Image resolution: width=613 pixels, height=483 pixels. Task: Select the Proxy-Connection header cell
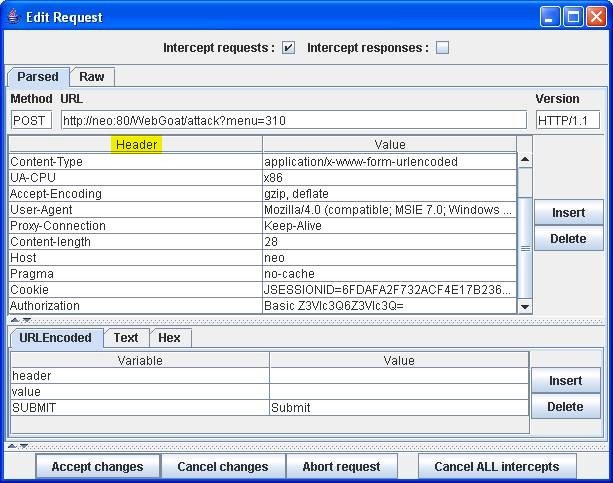click(135, 226)
